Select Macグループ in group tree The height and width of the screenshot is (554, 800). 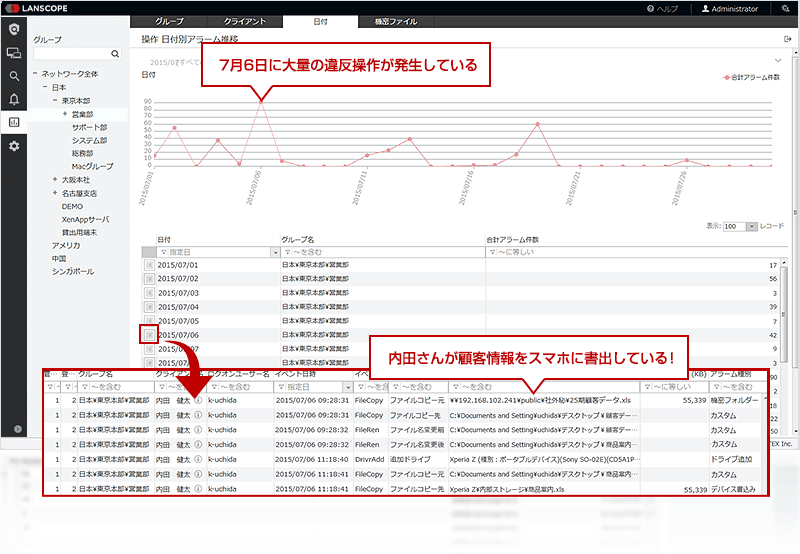(92, 166)
